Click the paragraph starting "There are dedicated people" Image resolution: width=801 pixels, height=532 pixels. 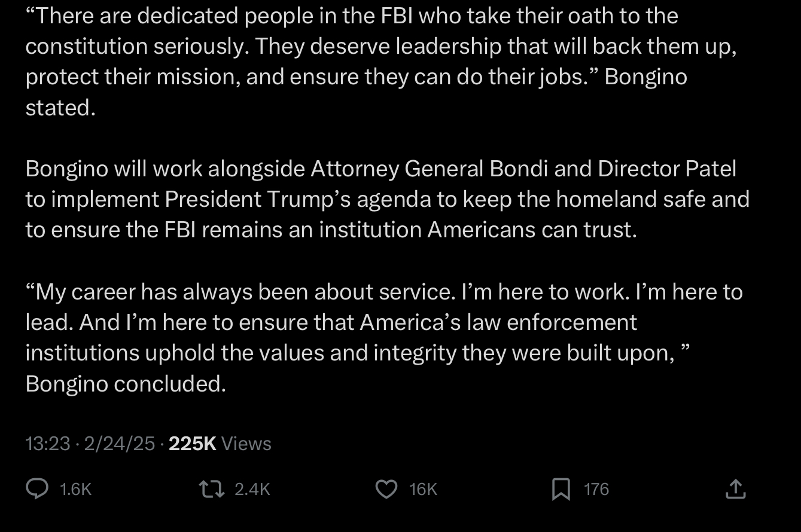[381, 62]
